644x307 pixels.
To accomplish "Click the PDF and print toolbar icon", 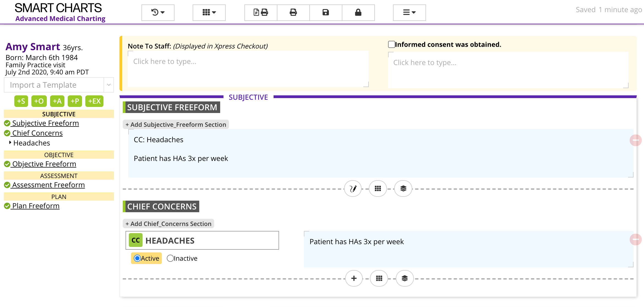I will pos(261,12).
